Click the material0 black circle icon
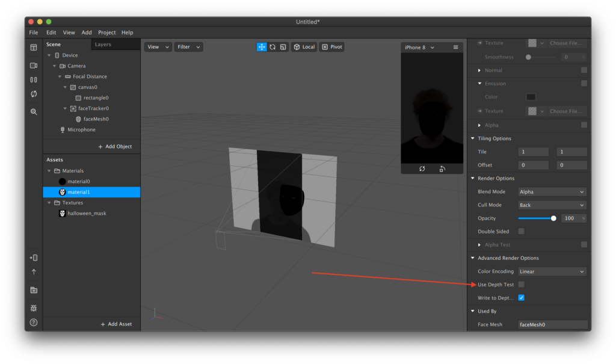The height and width of the screenshot is (364, 616). coord(62,182)
